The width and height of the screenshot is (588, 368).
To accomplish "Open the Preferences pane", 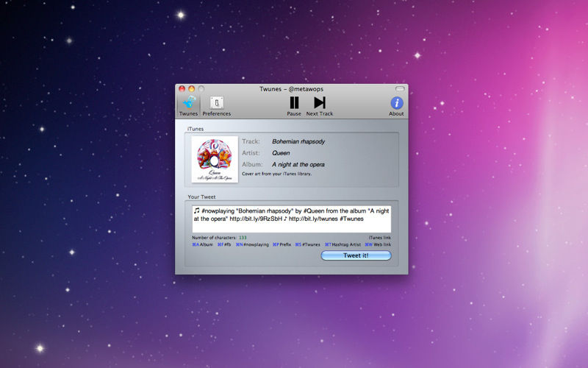I will pos(216,106).
